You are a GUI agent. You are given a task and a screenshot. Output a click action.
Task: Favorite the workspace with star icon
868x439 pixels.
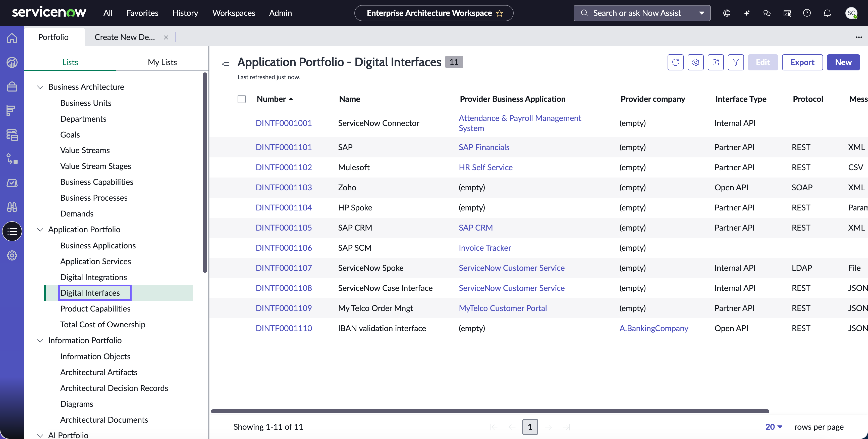pos(500,13)
